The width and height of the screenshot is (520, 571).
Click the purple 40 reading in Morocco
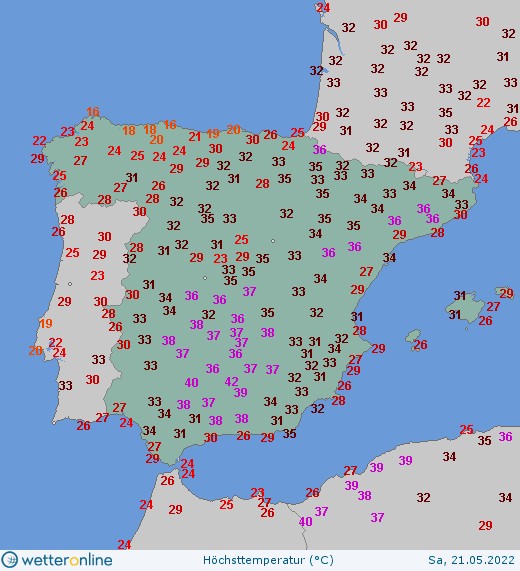click(306, 521)
